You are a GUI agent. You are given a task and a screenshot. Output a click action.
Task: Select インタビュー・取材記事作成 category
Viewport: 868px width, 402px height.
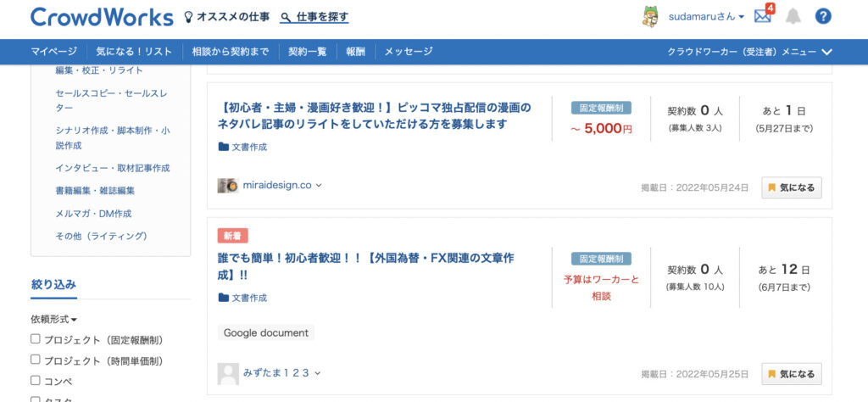point(113,168)
